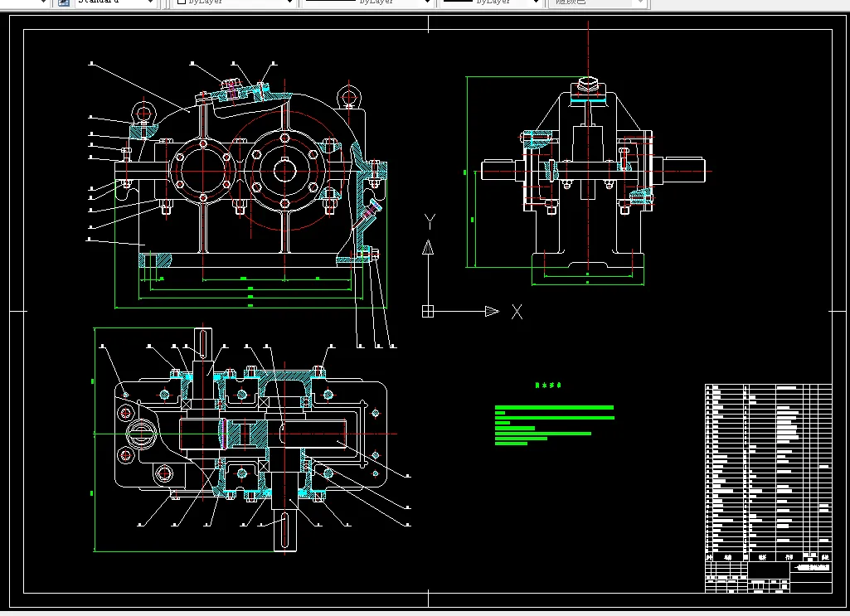This screenshot has width=850, height=616.
Task: Open the greyed plot style dropdown
Action: (x=597, y=2)
